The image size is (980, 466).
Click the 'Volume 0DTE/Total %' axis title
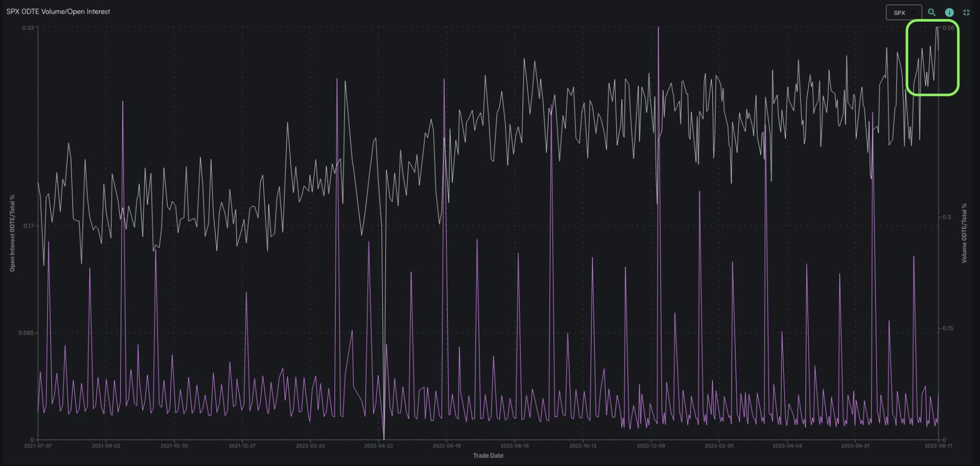pyautogui.click(x=964, y=233)
